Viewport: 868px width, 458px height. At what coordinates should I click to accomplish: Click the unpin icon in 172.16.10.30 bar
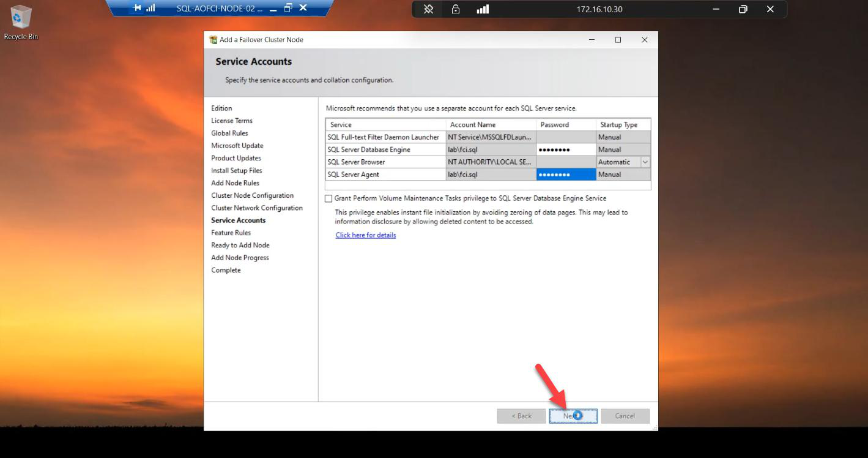tap(428, 9)
